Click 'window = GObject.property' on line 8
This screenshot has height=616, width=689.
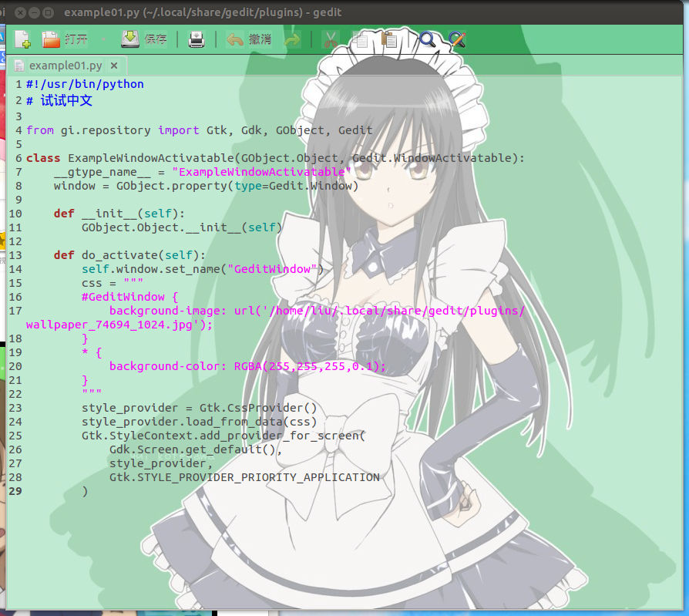point(140,186)
